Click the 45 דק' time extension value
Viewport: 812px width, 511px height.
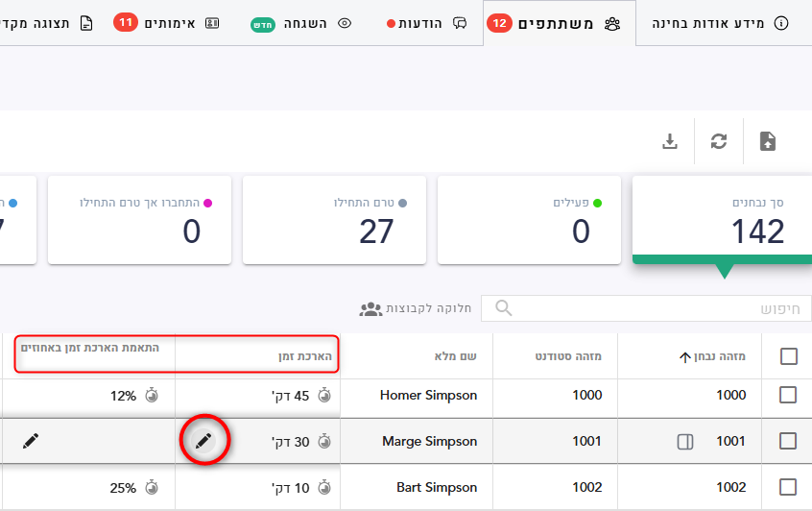click(290, 396)
